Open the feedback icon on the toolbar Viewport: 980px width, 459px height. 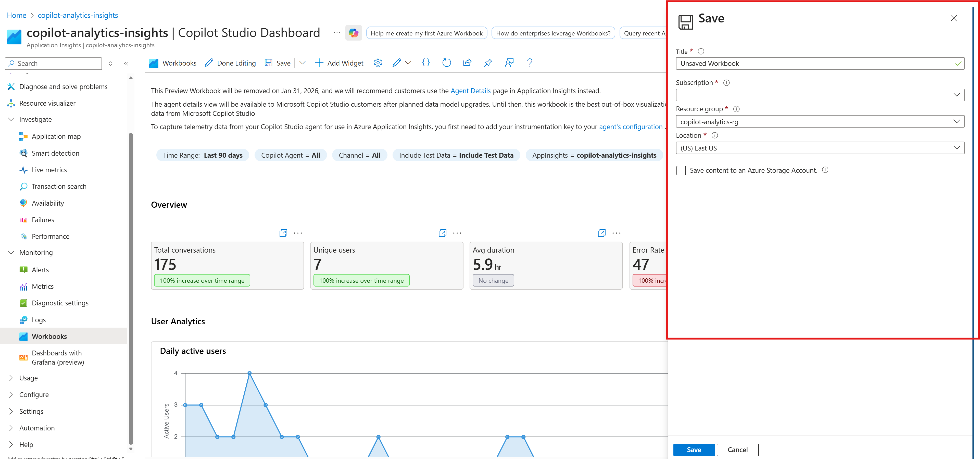pos(509,63)
